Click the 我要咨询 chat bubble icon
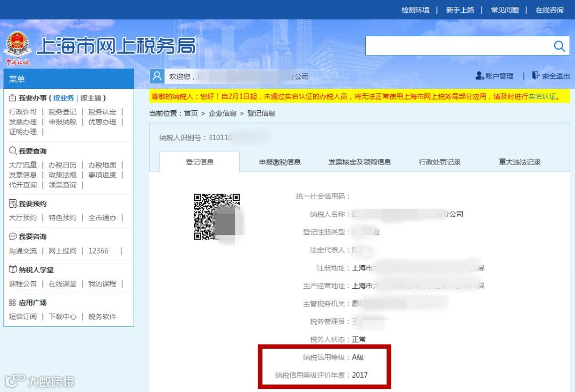 (x=13, y=236)
